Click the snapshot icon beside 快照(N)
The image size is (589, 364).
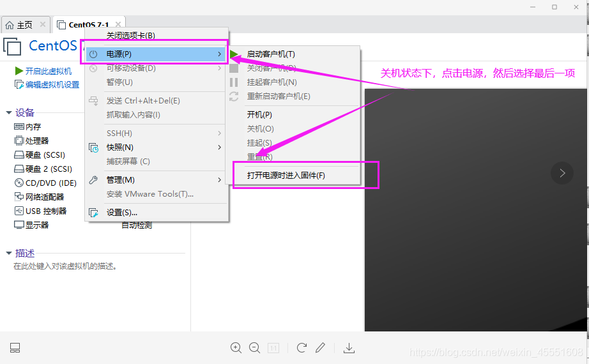[x=93, y=148]
